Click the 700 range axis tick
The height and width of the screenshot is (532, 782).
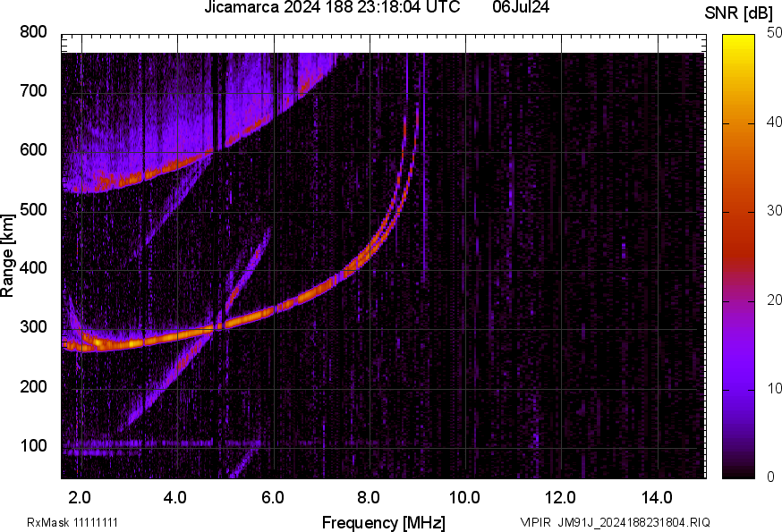[33, 91]
